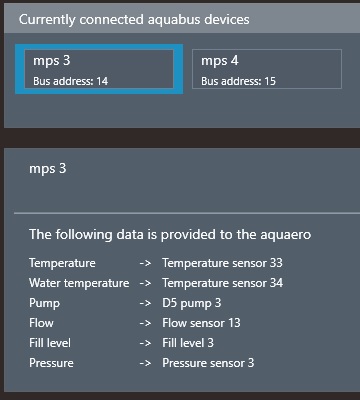The width and height of the screenshot is (360, 400).
Task: Click the Pump data row label
Action: tap(45, 303)
